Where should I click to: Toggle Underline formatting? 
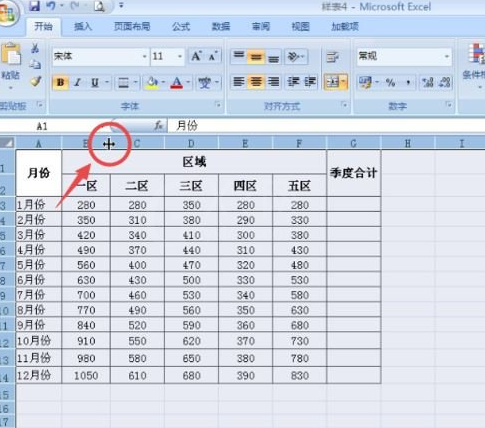click(95, 82)
